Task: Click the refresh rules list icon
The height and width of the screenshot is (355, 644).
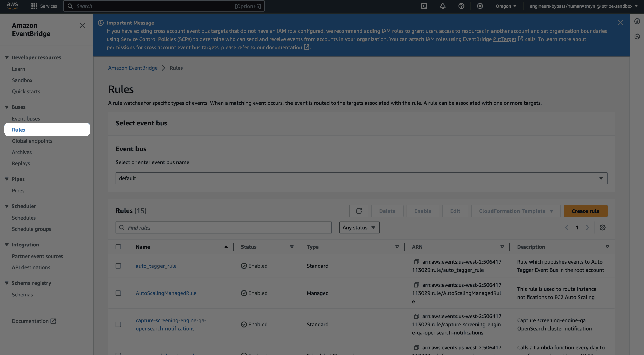Action: point(359,211)
